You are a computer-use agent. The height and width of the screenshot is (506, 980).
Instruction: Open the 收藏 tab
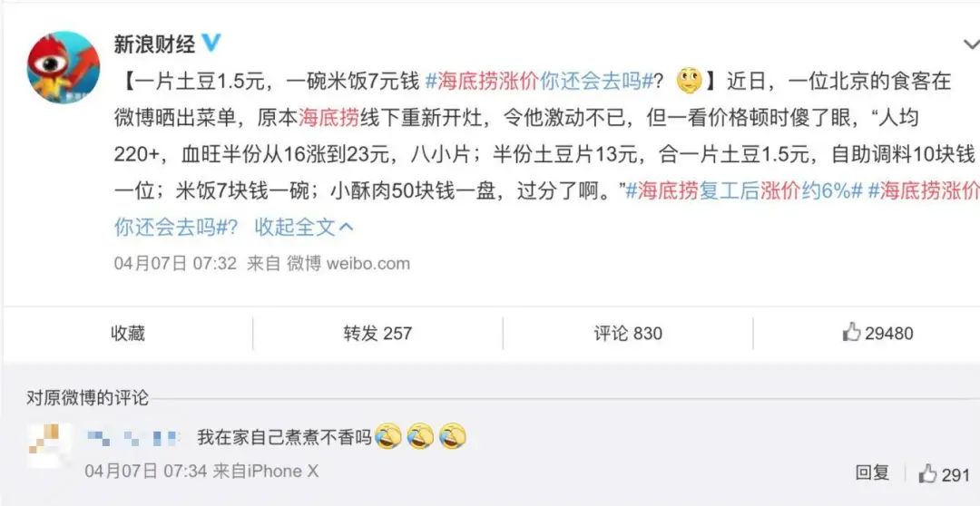click(x=128, y=334)
